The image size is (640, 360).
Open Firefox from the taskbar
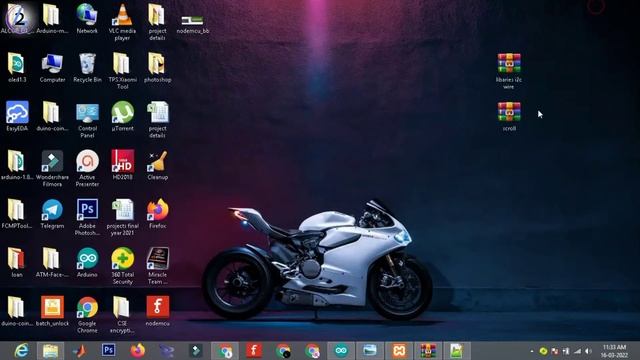coord(138,351)
